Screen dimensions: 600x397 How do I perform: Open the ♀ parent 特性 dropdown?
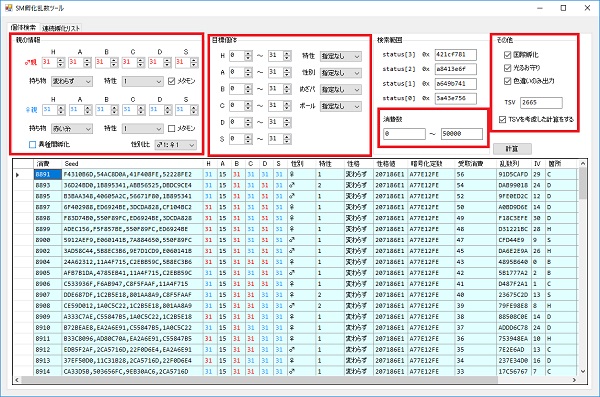(142, 129)
